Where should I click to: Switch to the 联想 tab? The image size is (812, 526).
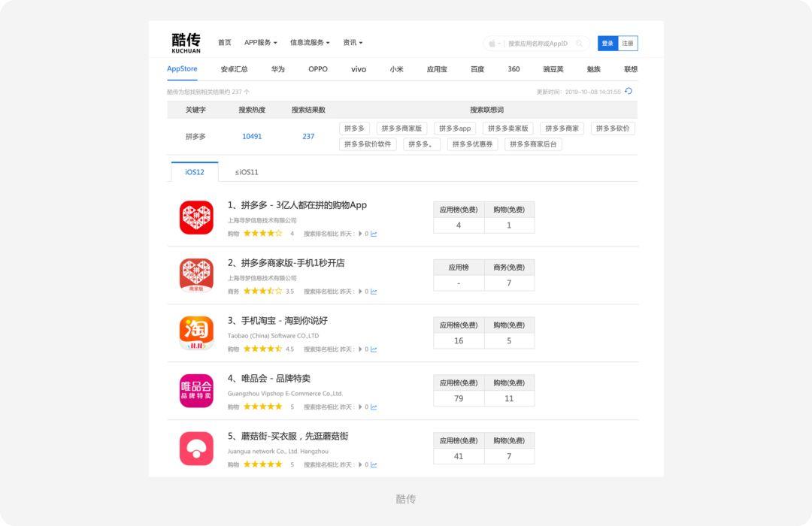pos(631,69)
